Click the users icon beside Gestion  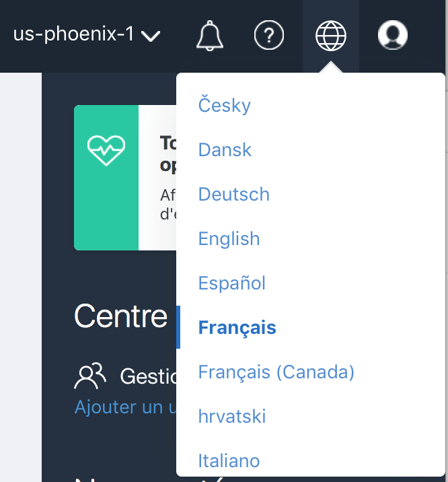(x=91, y=376)
